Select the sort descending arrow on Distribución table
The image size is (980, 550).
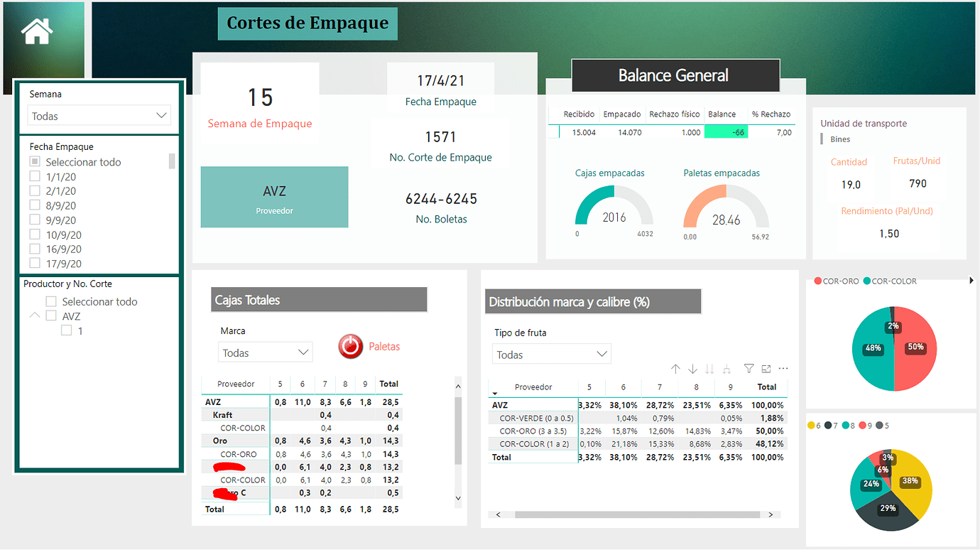(692, 369)
